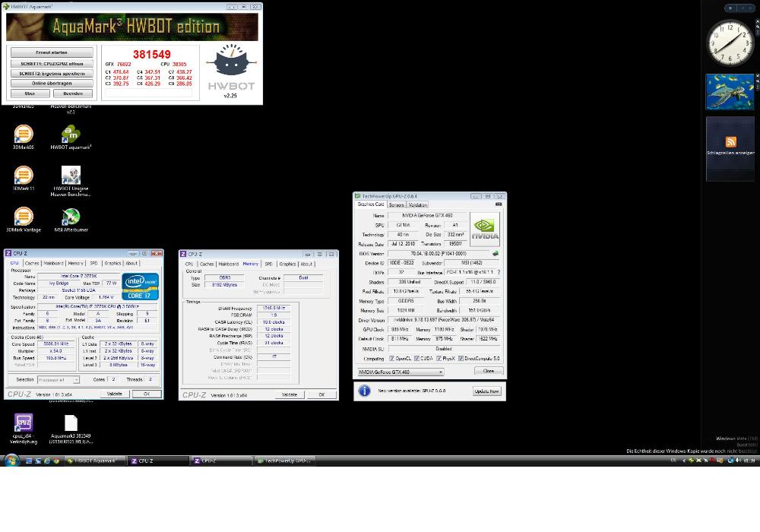Open About tab in right CPU-Z window
The image size is (760, 532).
(306, 264)
